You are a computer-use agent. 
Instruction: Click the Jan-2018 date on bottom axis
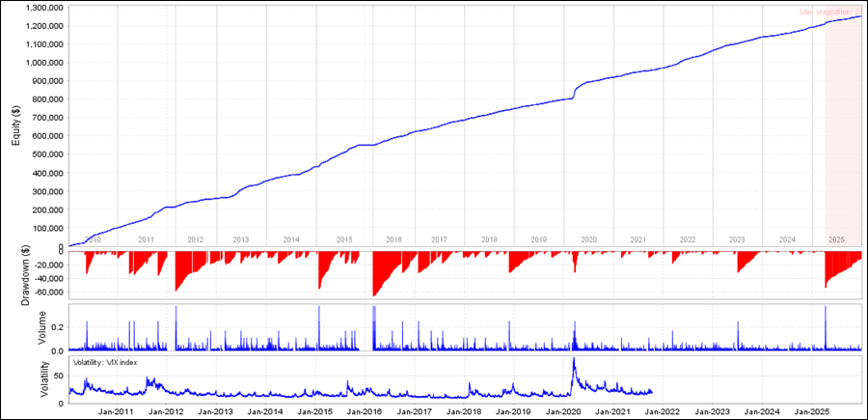tap(463, 413)
